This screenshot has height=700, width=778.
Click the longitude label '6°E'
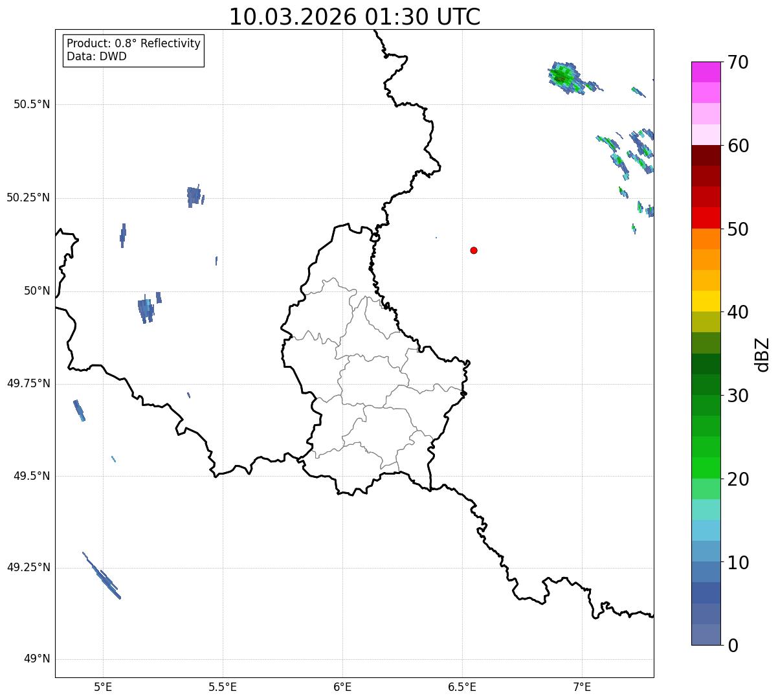pos(342,686)
